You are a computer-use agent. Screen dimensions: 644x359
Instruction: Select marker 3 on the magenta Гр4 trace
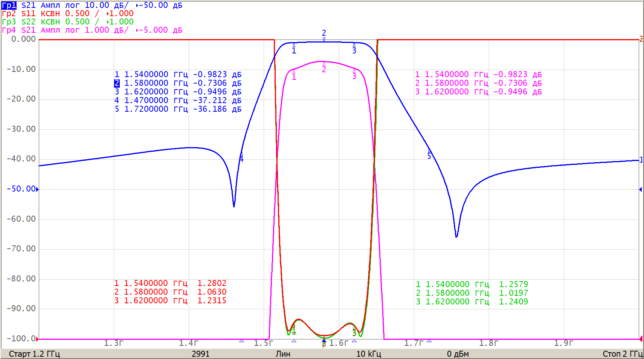[354, 75]
